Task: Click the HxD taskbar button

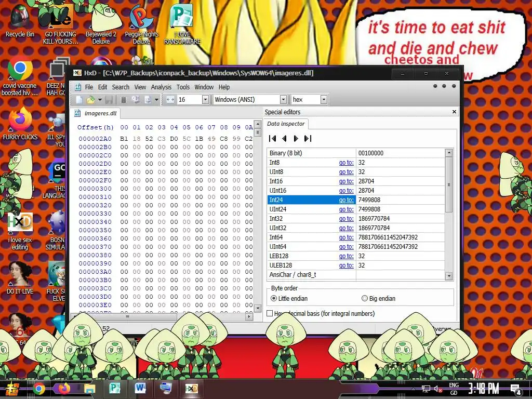Action: click(x=191, y=389)
